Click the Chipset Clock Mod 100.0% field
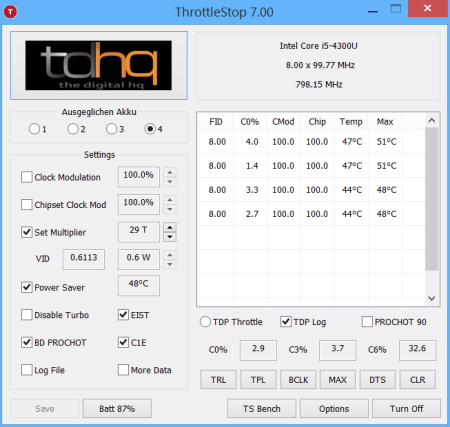This screenshot has width=450, height=427. pyautogui.click(x=139, y=204)
